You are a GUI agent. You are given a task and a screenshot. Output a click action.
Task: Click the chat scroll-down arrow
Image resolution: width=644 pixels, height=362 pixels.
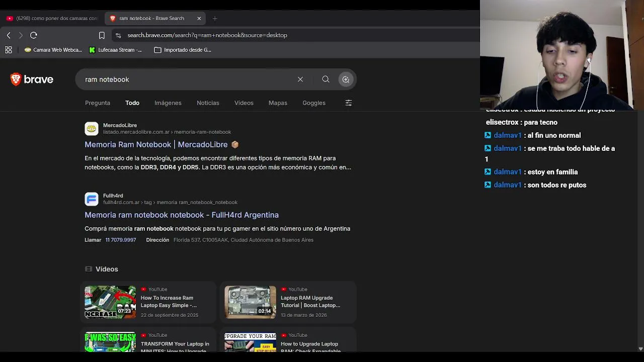pos(640,349)
